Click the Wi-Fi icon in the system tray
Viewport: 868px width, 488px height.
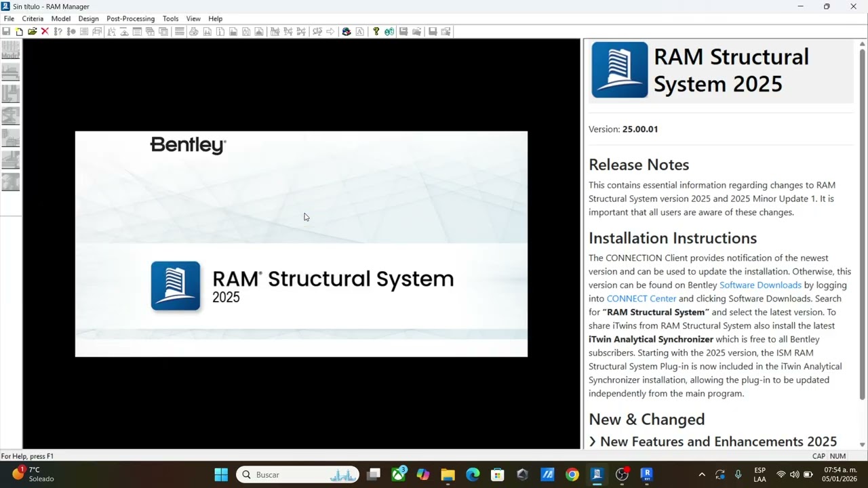coord(781,474)
